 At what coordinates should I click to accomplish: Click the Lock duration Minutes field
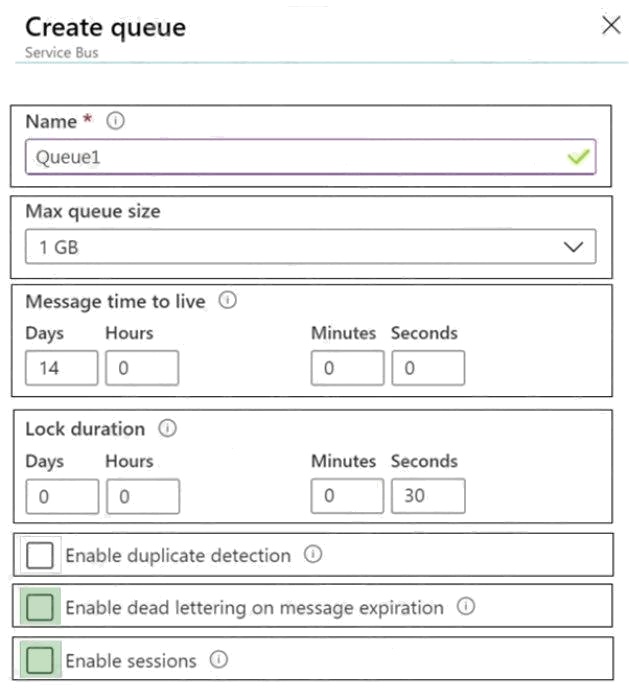[347, 496]
